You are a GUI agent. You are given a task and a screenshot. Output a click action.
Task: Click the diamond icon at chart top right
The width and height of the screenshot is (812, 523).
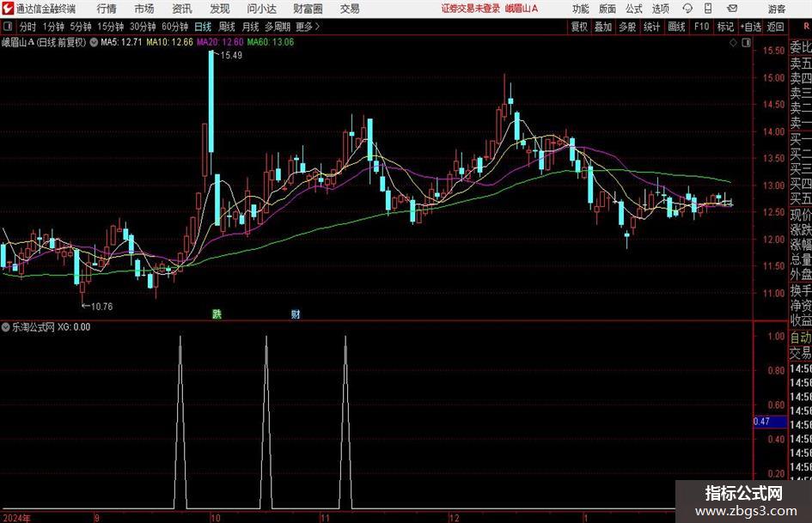pyautogui.click(x=733, y=43)
